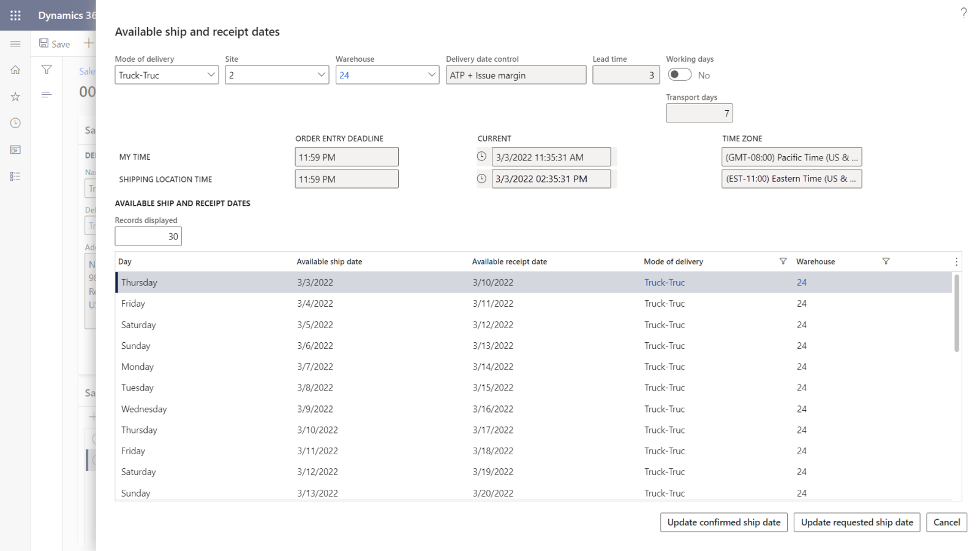Select the row with ship date 3/6/2022
Viewport: 980px width, 551px height.
point(533,346)
